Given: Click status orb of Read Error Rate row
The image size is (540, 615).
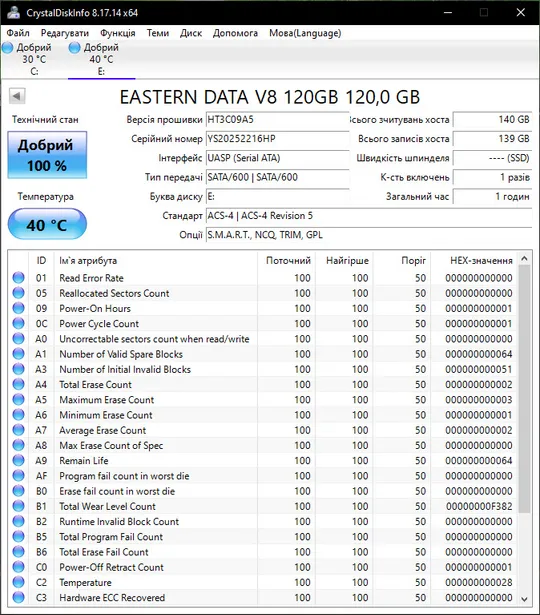Looking at the screenshot, I should (x=18, y=278).
